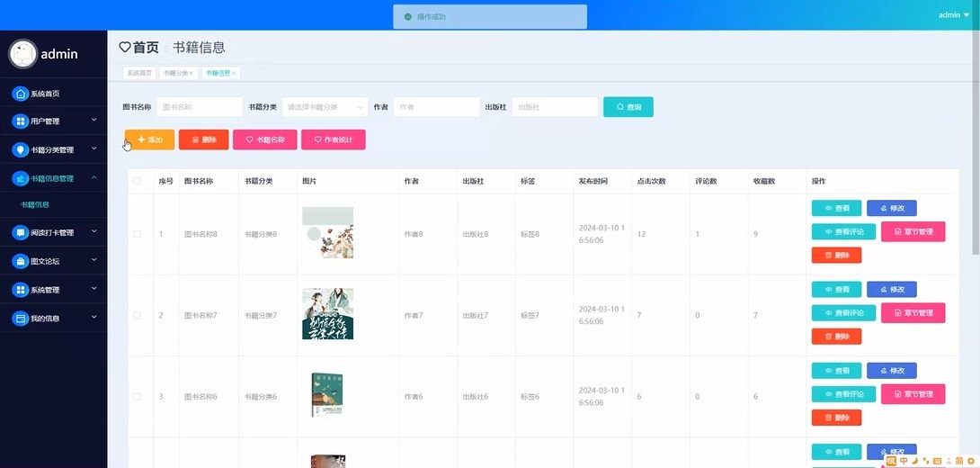Click the 修改 edit button for 图书名称8
Screen dimensions: 980x468
[892, 208]
